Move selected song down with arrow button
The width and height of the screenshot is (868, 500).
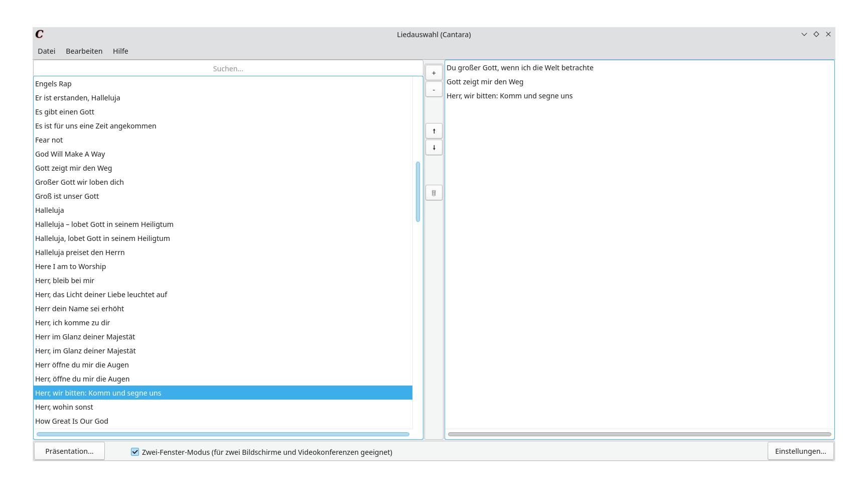click(x=434, y=148)
